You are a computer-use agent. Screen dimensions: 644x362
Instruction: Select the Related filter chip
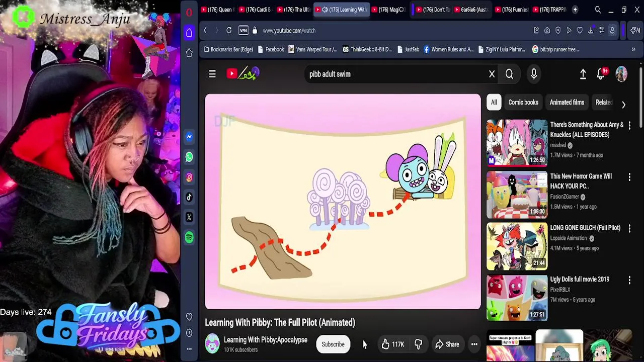[x=603, y=103]
